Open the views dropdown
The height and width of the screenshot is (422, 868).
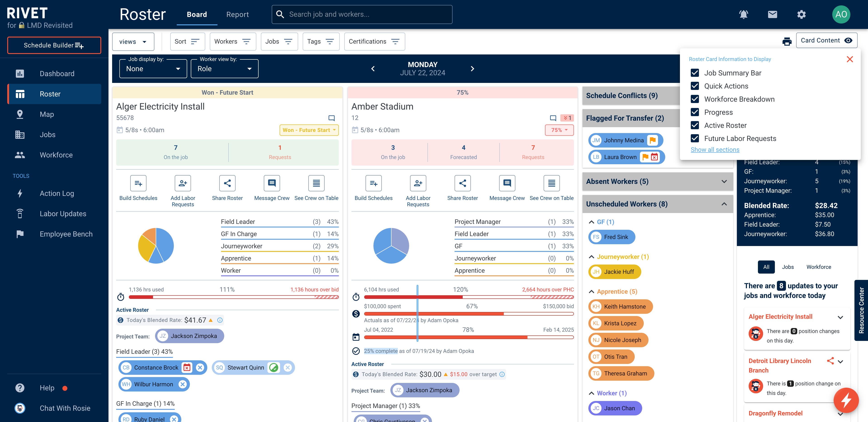133,41
